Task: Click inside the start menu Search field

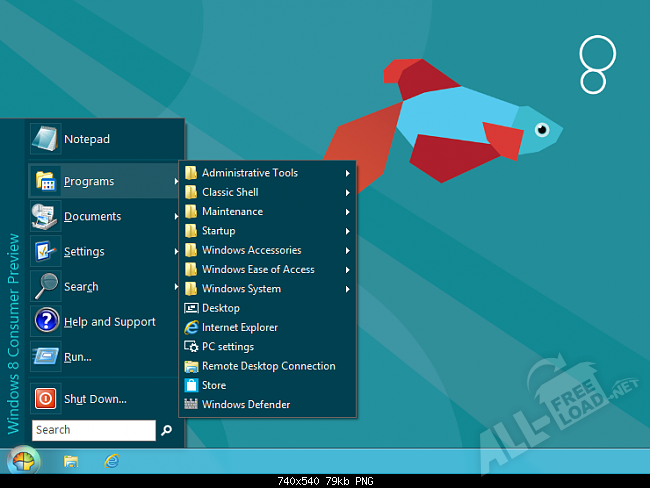Action: (93, 430)
